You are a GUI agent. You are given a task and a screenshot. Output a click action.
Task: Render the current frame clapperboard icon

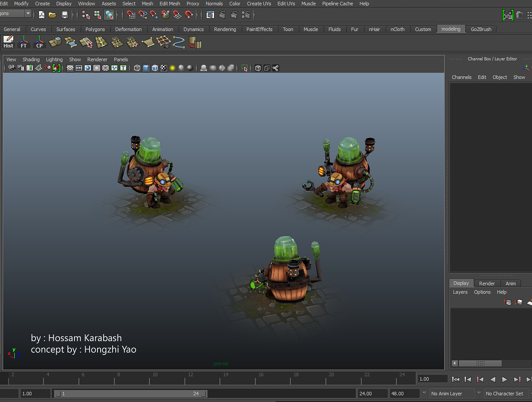click(223, 15)
